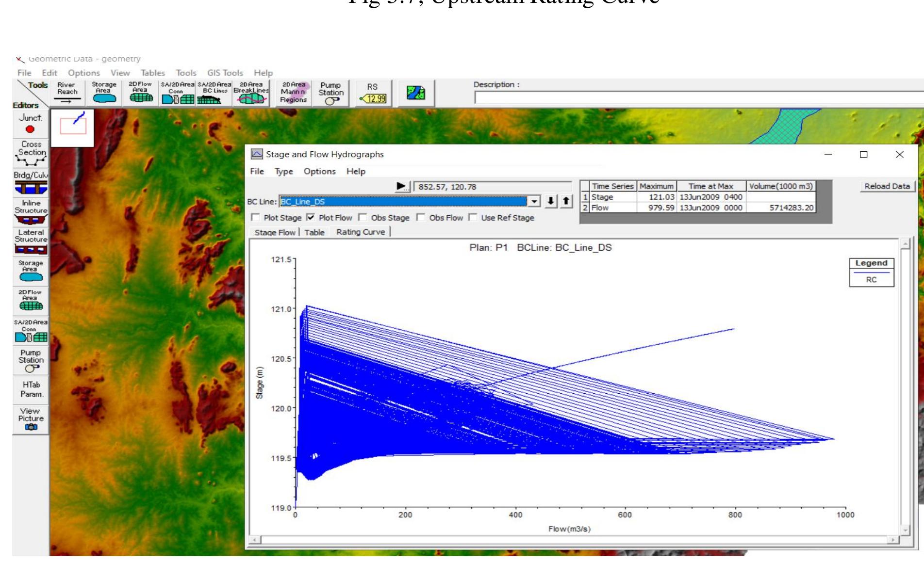Expand the BC Line dropdown list
The height and width of the screenshot is (562, 924).
[x=534, y=201]
